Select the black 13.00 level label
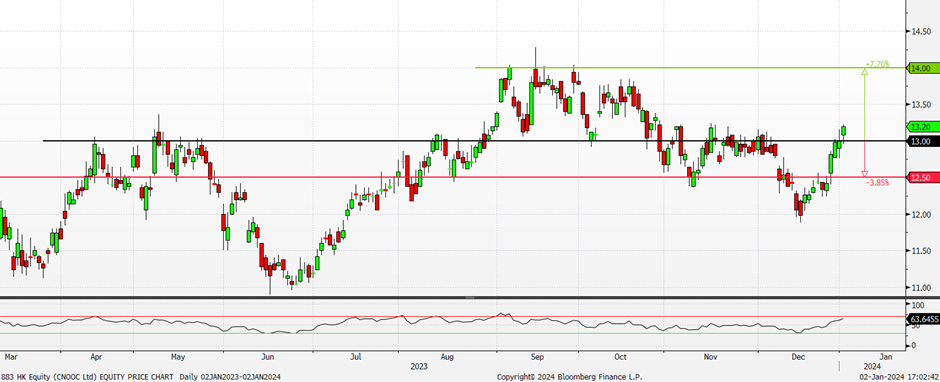Viewport: 940px width, 382px height. point(921,142)
